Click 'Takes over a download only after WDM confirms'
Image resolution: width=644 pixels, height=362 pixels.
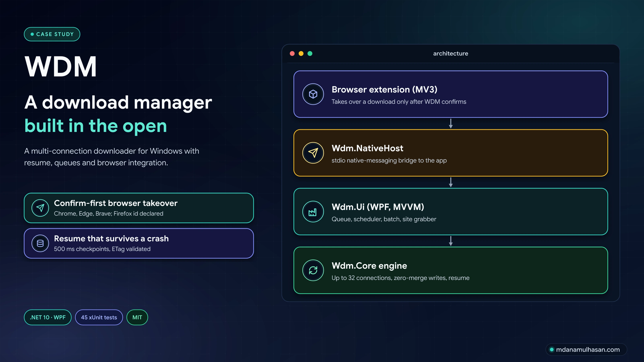399,102
